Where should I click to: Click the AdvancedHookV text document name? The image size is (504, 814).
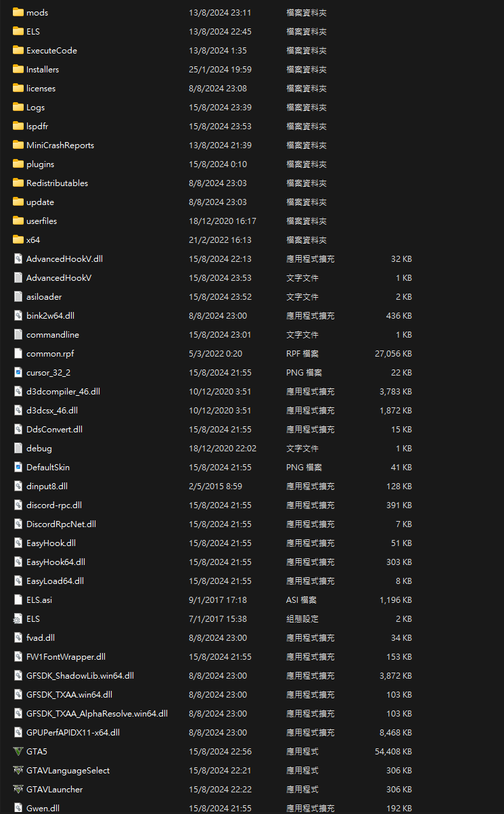[x=59, y=277]
